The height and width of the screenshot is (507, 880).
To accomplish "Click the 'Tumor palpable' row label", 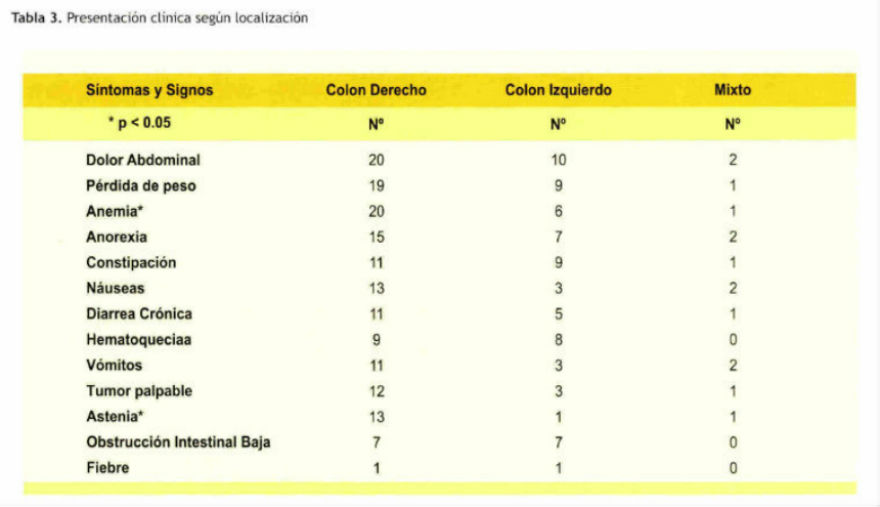I will click(139, 391).
